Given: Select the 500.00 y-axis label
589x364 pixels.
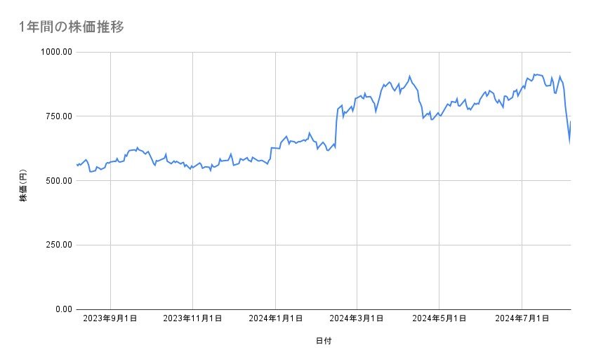Looking at the screenshot, I should tap(59, 181).
